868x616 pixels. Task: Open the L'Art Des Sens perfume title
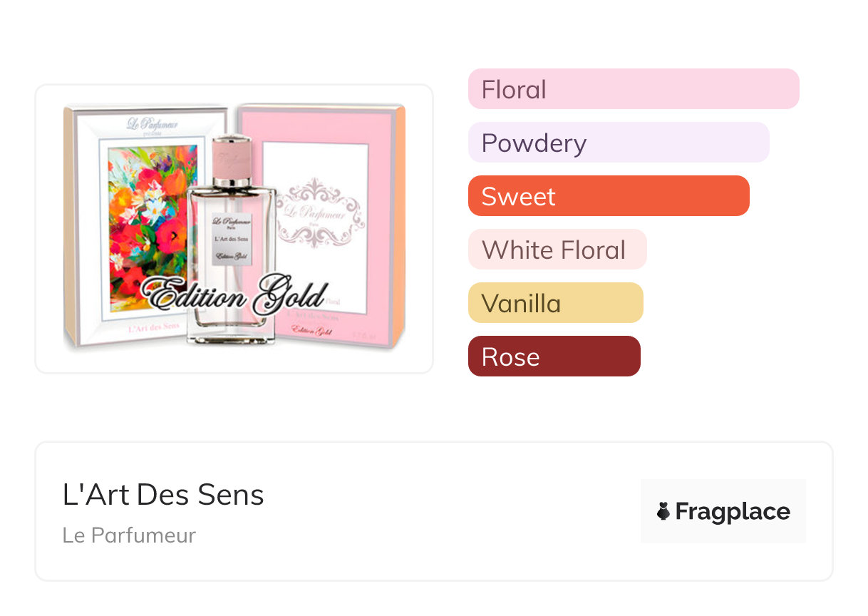163,495
